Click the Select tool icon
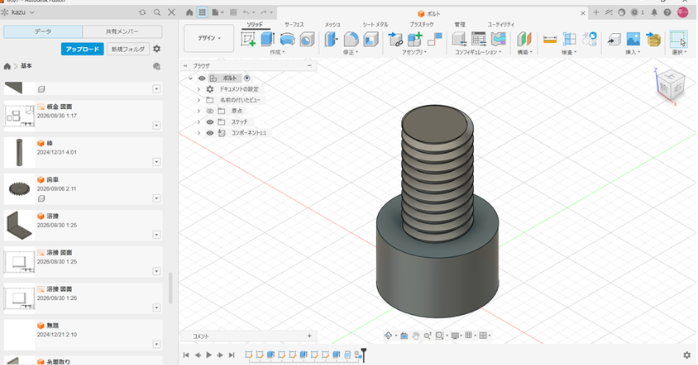This screenshot has height=365, width=698. click(x=678, y=39)
